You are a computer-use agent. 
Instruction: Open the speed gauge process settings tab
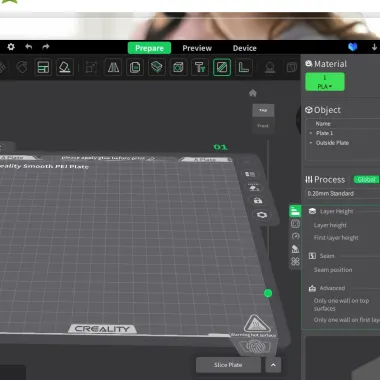coord(295,236)
